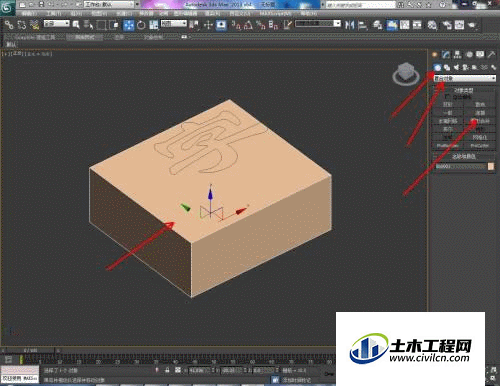The image size is (500, 386).
Task: Open the Schematic View icon
Action: tap(417, 25)
